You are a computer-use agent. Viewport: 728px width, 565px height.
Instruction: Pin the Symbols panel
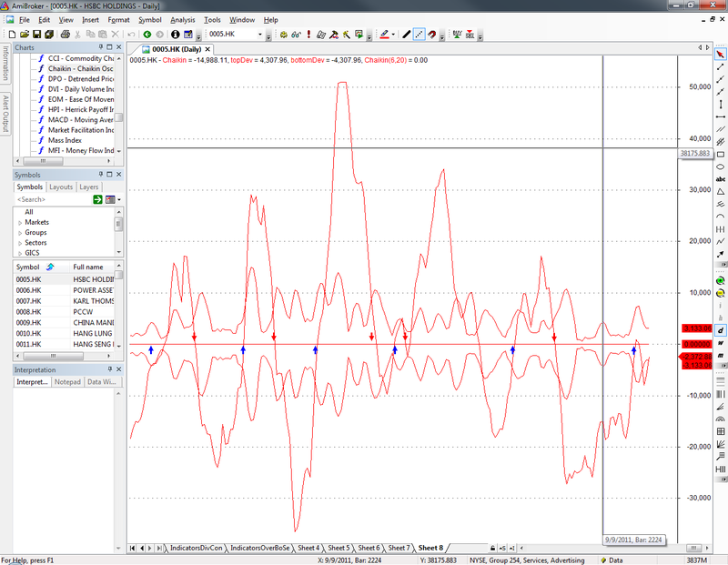click(101, 175)
